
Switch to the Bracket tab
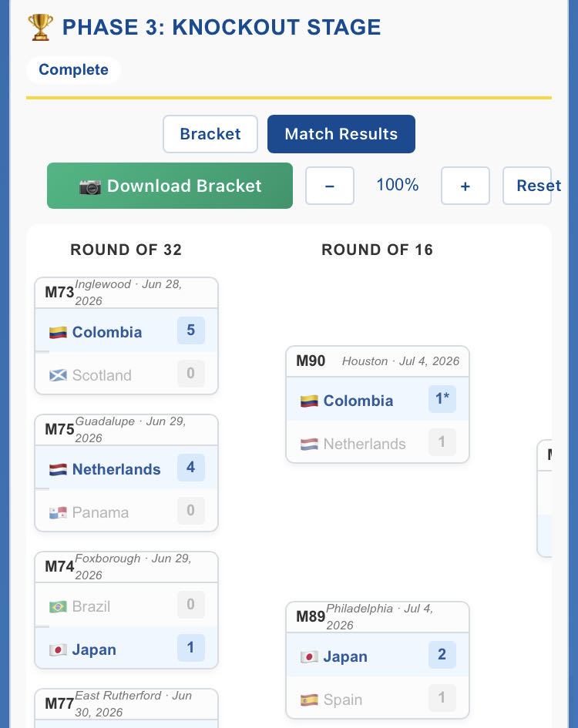210,134
